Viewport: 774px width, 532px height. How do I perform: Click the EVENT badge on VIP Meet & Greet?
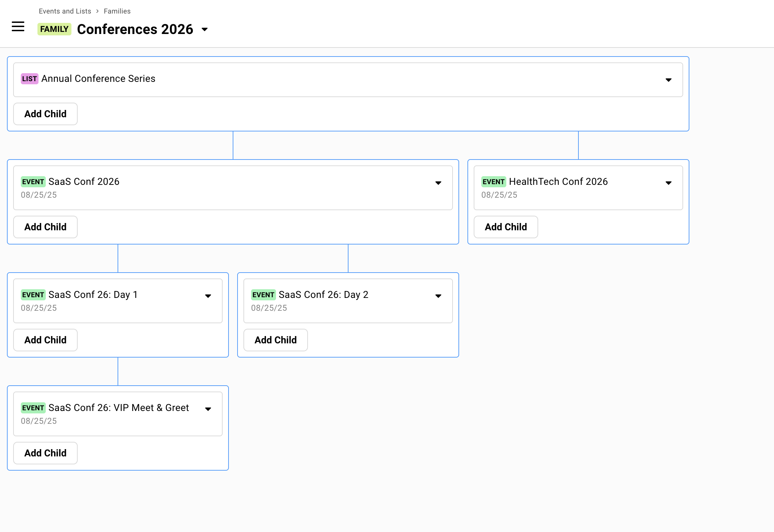[33, 408]
